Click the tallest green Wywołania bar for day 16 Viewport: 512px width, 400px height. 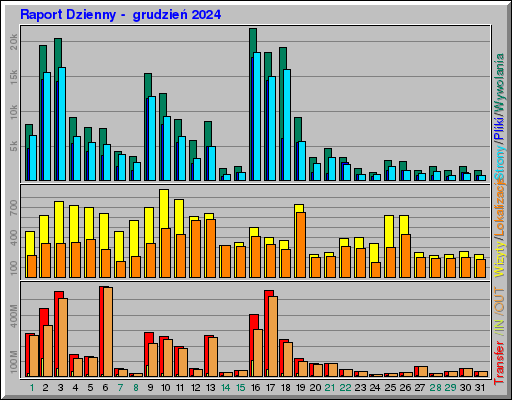tap(253, 43)
